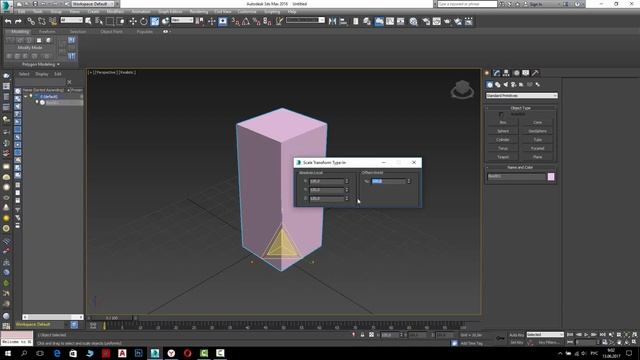Select the Shapes category in Create panel
The height and width of the screenshot is (360, 640).
tap(498, 84)
